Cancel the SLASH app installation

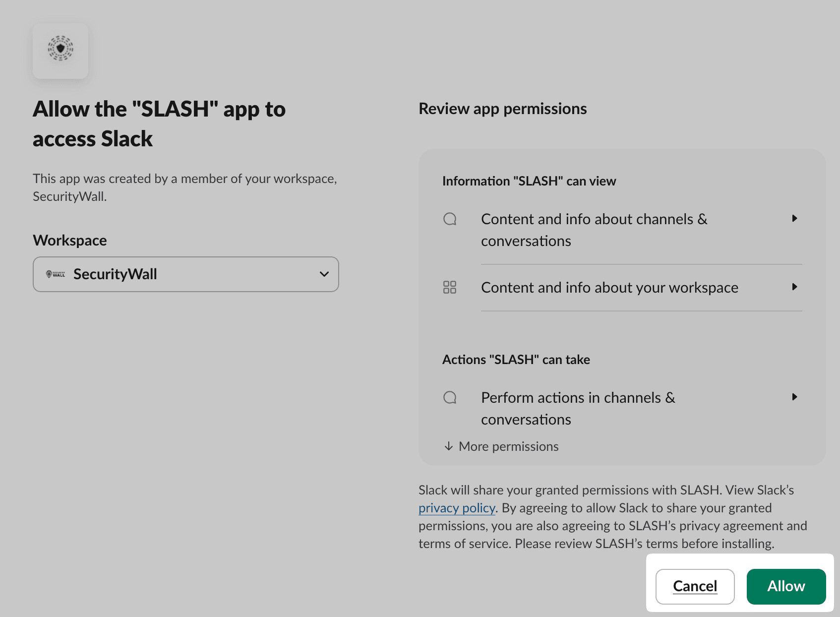tap(695, 586)
